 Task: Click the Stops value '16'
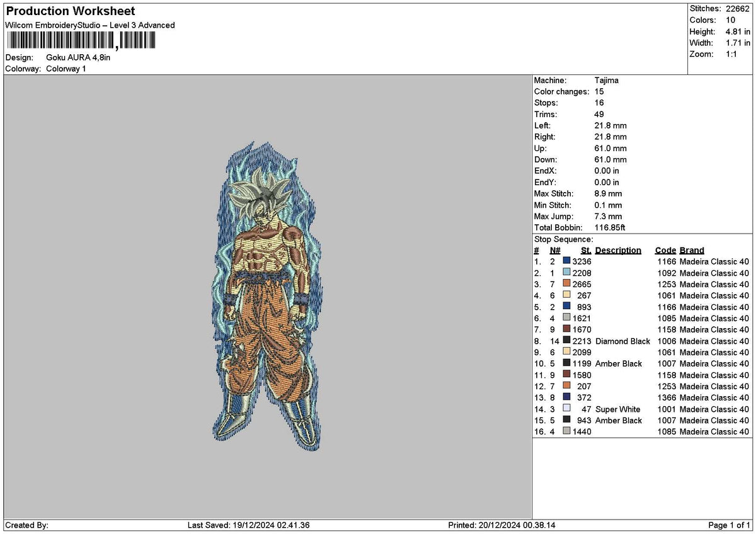(599, 103)
